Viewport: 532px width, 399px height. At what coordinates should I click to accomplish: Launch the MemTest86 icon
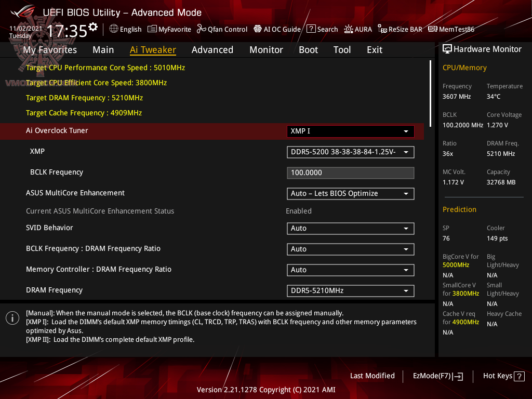[433, 29]
